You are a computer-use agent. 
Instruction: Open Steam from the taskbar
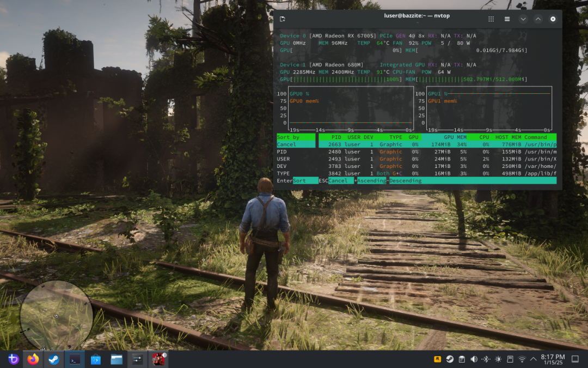coord(53,359)
